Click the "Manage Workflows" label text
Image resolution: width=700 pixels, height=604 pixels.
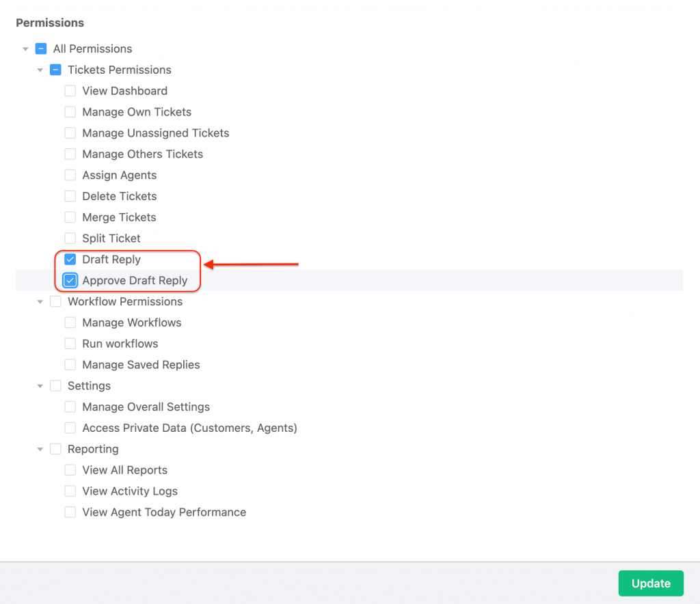coord(132,322)
